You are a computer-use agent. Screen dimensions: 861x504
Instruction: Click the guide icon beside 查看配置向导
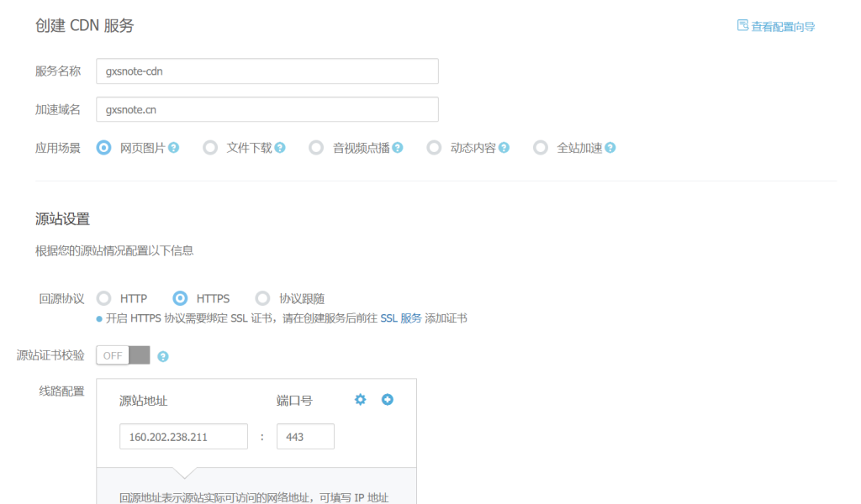(742, 25)
